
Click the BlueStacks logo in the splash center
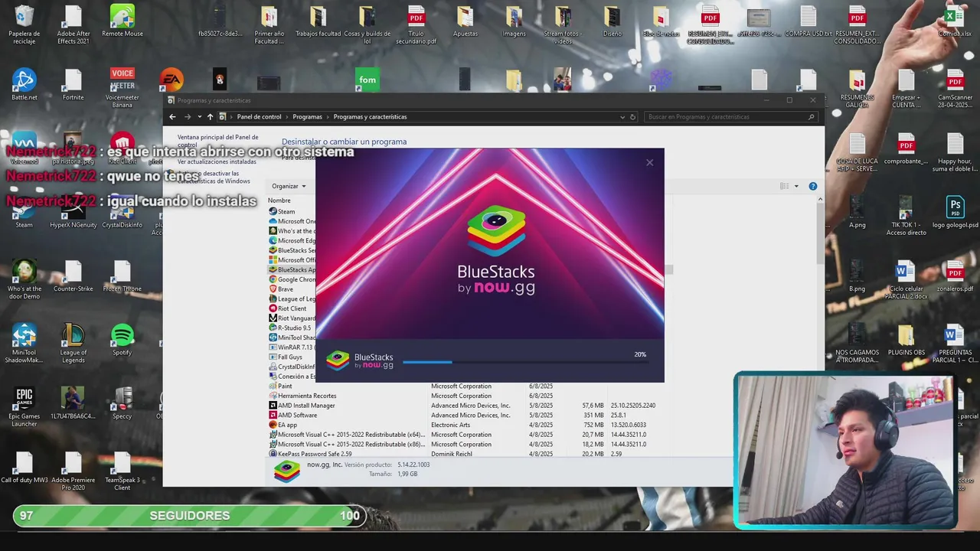click(496, 230)
